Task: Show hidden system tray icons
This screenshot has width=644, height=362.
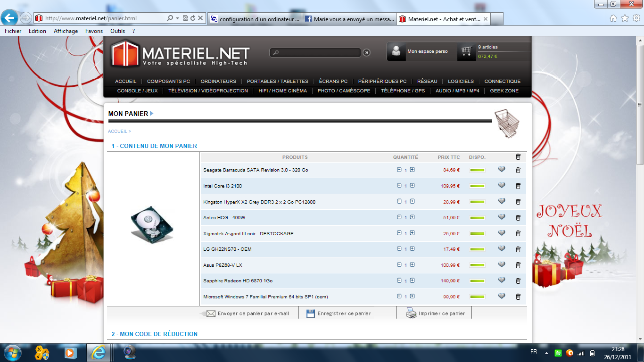Action: pos(546,353)
